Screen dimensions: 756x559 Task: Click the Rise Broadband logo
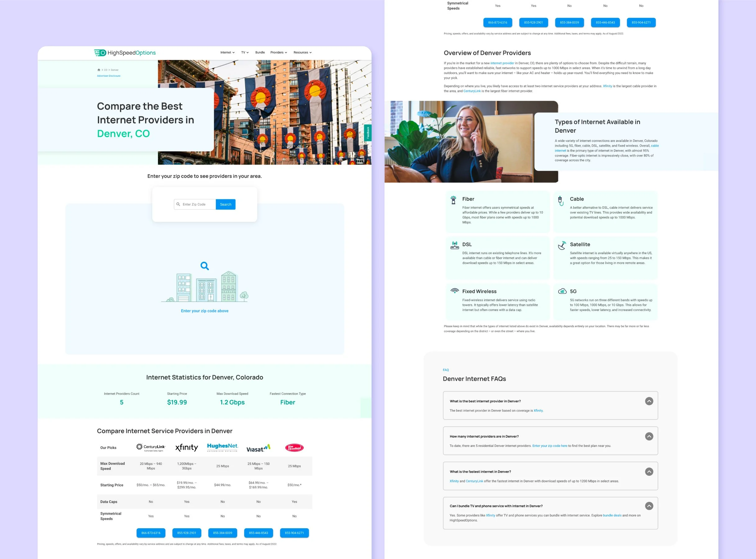click(x=294, y=448)
